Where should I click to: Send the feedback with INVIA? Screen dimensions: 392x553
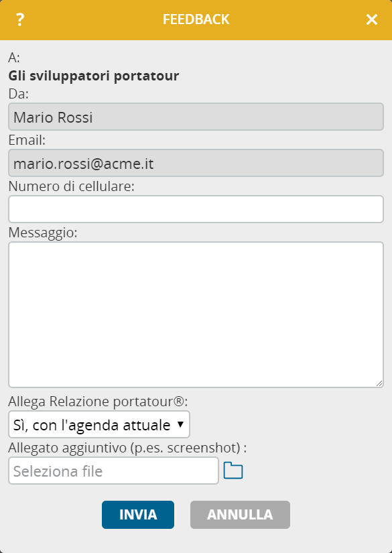[x=138, y=515]
